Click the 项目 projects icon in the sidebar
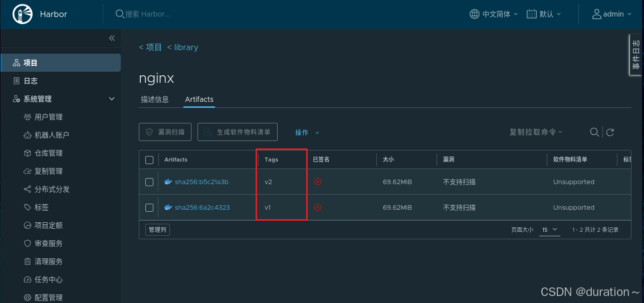 click(17, 63)
